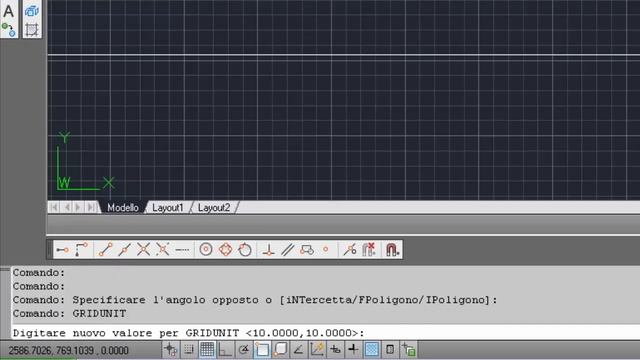This screenshot has height=360, width=640.
Task: Click the 3D boxes icon beside A
Action: coord(32,11)
